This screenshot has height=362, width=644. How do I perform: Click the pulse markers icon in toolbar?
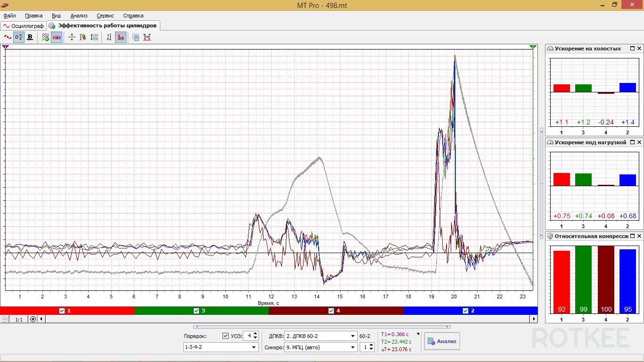147,37
